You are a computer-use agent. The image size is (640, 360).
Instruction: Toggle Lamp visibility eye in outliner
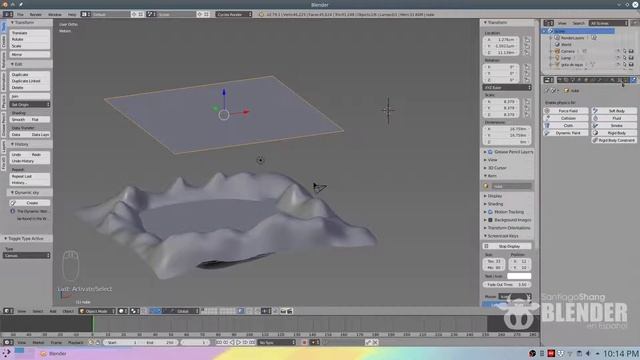(x=618, y=58)
